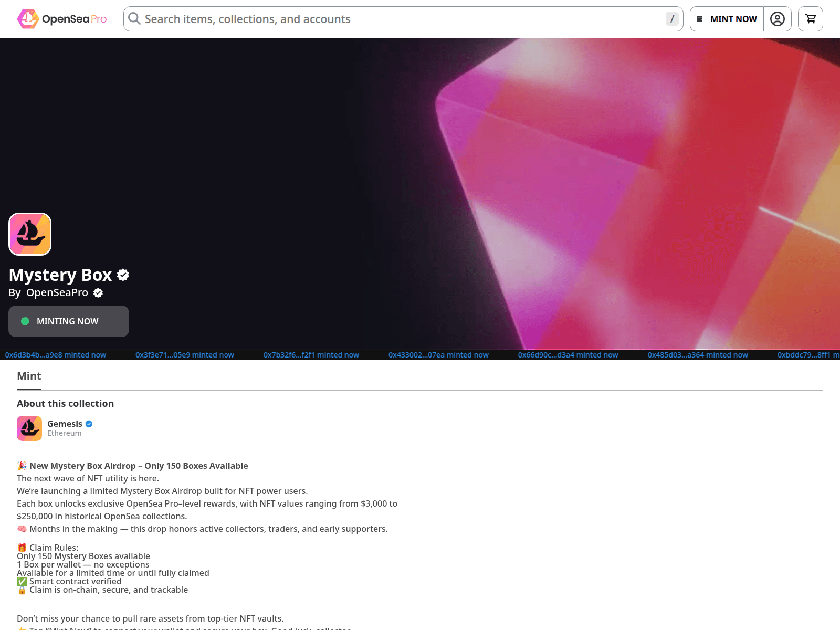Click 0x3f3e71...05e9 minted now ticker

tap(185, 355)
